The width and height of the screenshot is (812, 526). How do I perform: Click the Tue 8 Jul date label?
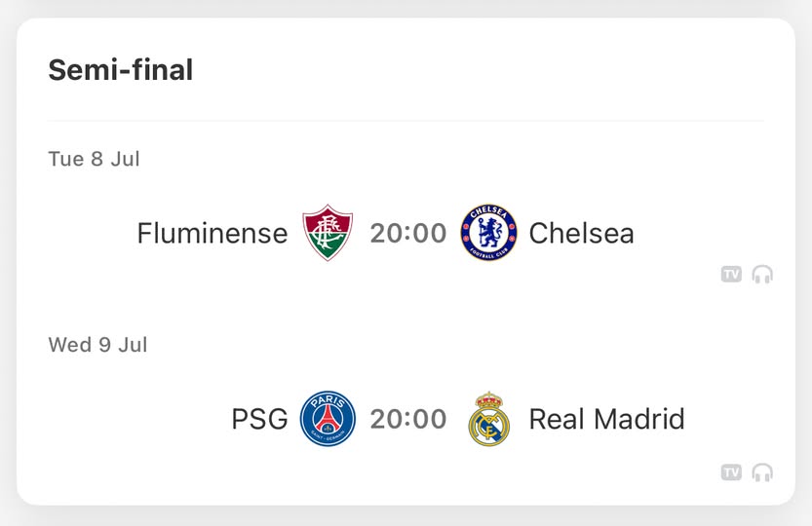(x=94, y=159)
